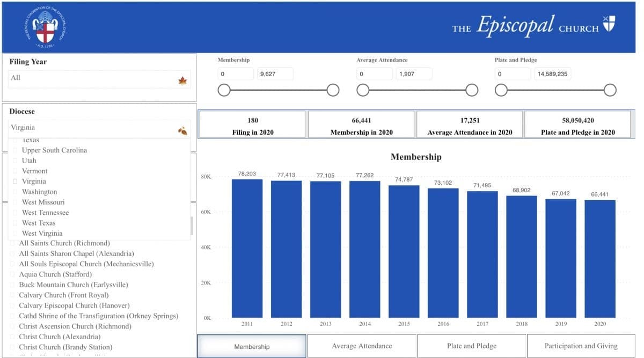Click the Membership in 2020 card
Screen dimensions: 644x358
(x=361, y=125)
